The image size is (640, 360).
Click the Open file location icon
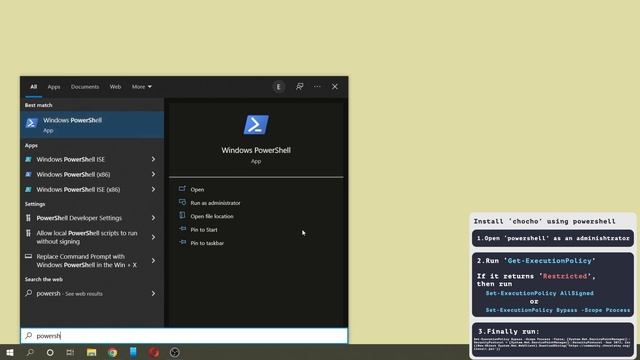[x=182, y=216]
